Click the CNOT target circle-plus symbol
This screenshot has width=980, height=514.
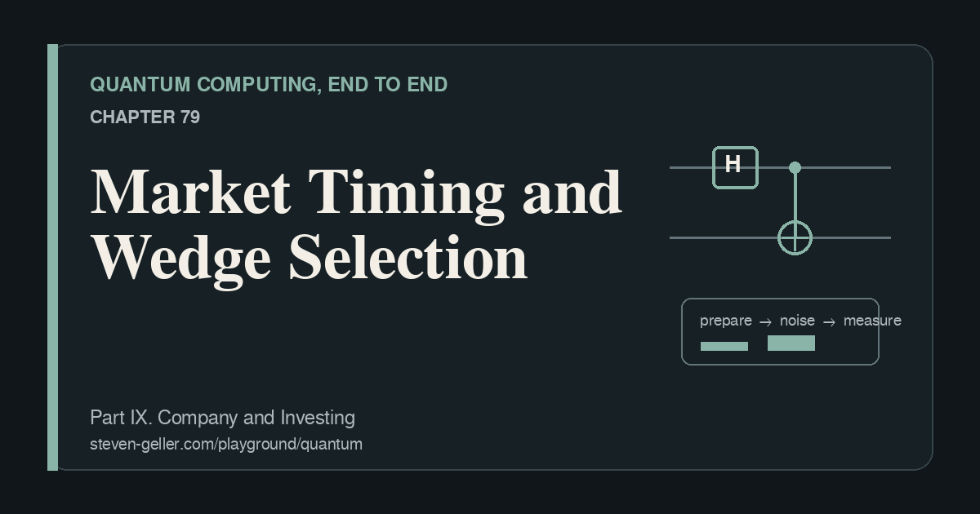point(795,237)
